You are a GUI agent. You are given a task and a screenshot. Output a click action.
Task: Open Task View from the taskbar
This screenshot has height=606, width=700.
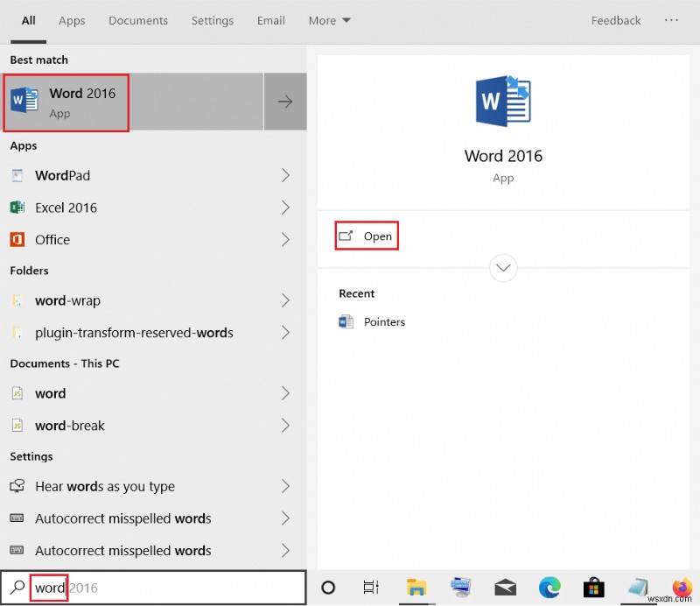point(371,588)
